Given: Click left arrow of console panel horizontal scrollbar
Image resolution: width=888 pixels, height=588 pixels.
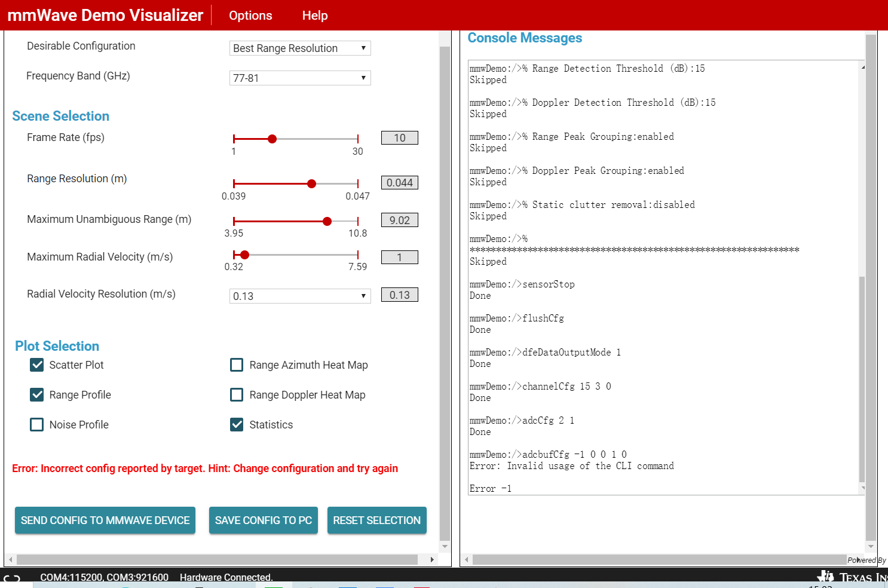Looking at the screenshot, I should [467, 560].
